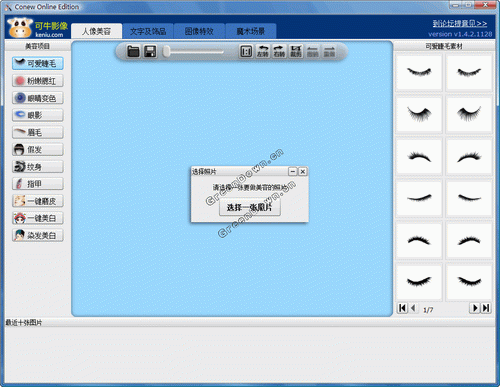The image size is (500, 387).
Task: Choose eyelash thumbnail row 2 right
Action: click(469, 114)
